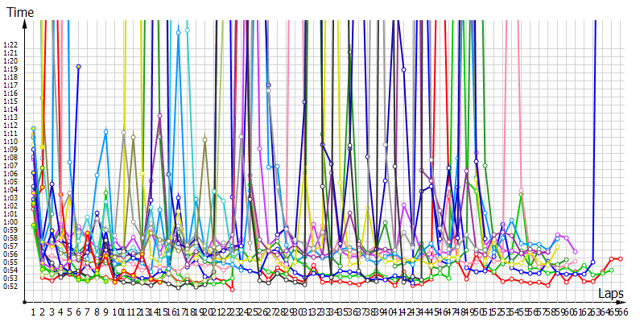Click the pink peak point at lap 55

(521, 191)
